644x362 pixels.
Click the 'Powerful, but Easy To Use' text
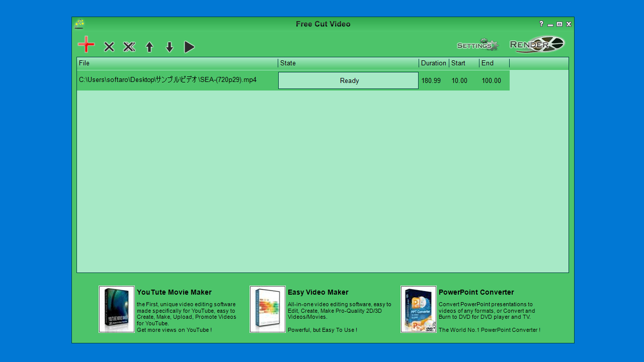[323, 330]
